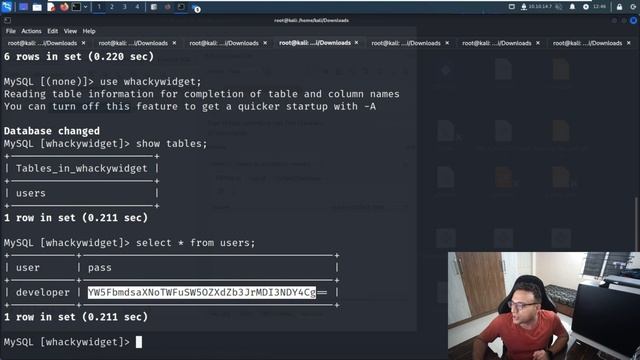Click the 'users' table name row
The height and width of the screenshot is (360, 640).
(31, 193)
